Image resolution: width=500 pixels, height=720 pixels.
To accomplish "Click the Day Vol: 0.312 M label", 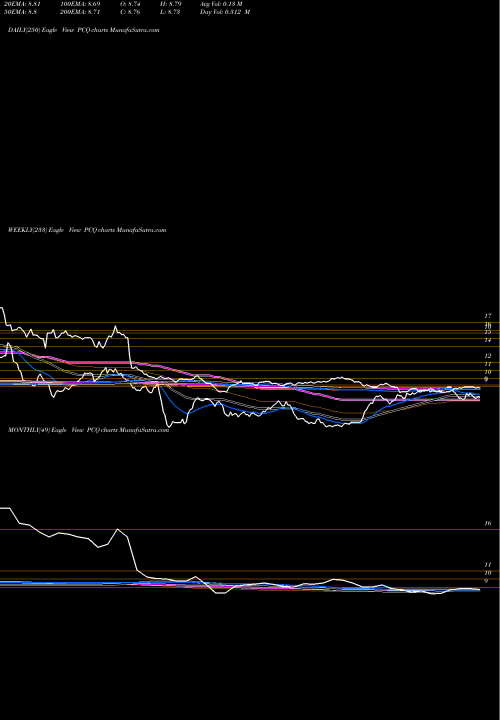I will click(225, 12).
